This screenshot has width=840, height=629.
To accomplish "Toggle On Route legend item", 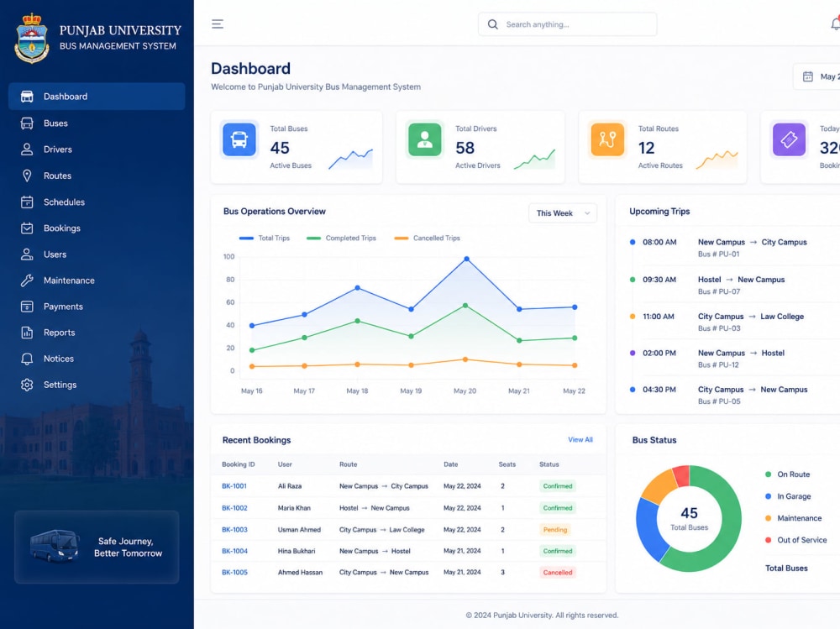I will 788,474.
